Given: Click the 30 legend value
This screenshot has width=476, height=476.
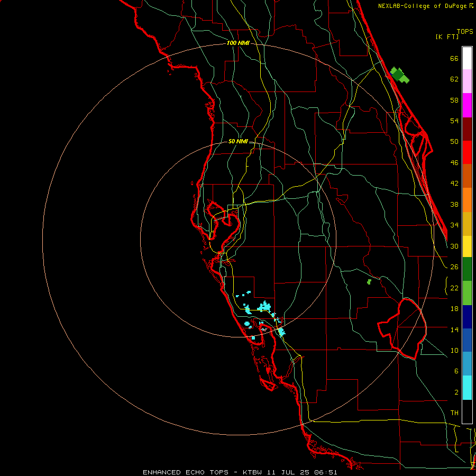Looking at the screenshot, I should point(454,246).
